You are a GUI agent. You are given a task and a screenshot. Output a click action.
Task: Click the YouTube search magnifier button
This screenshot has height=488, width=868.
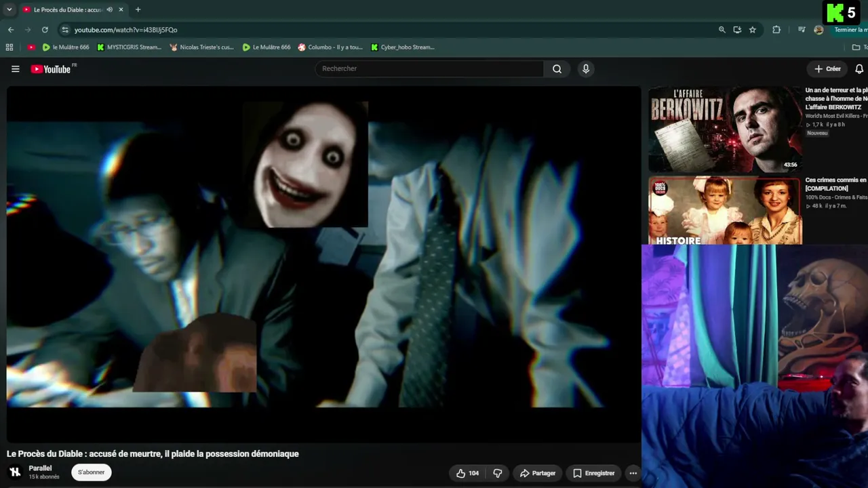pos(557,68)
